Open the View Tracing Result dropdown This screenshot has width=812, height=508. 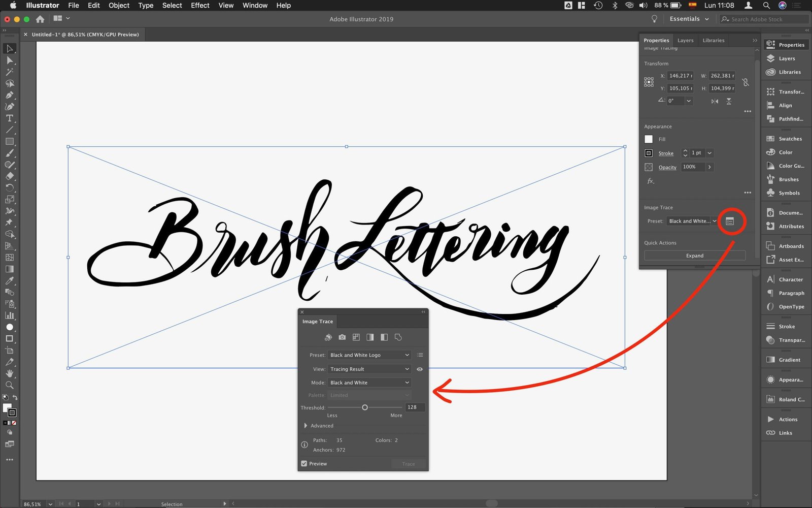pos(369,369)
